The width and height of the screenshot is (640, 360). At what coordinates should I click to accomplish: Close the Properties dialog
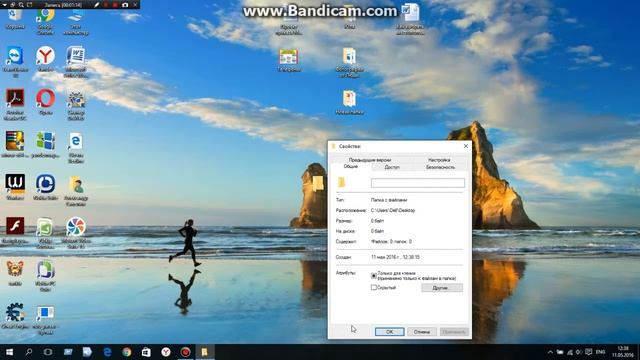[x=466, y=146]
